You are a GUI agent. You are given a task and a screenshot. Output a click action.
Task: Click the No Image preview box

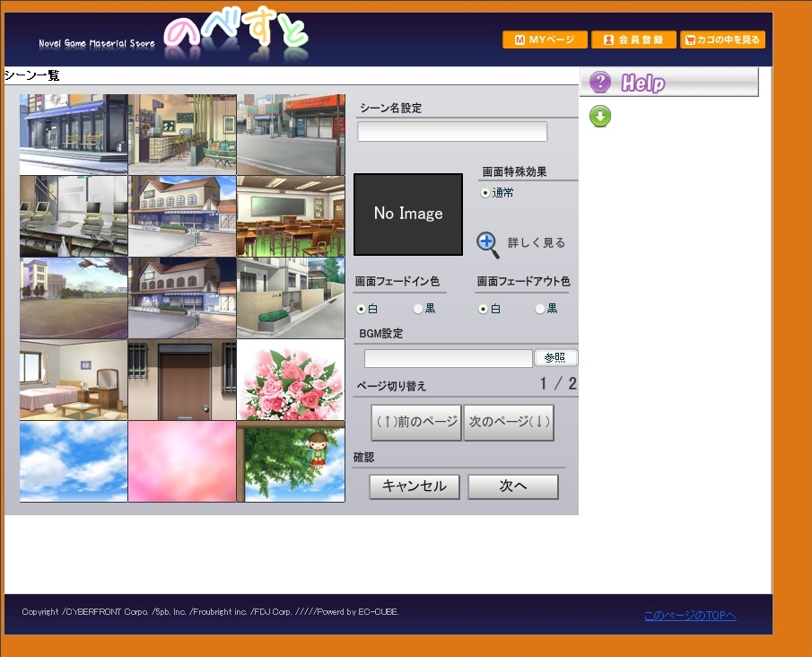(x=408, y=214)
